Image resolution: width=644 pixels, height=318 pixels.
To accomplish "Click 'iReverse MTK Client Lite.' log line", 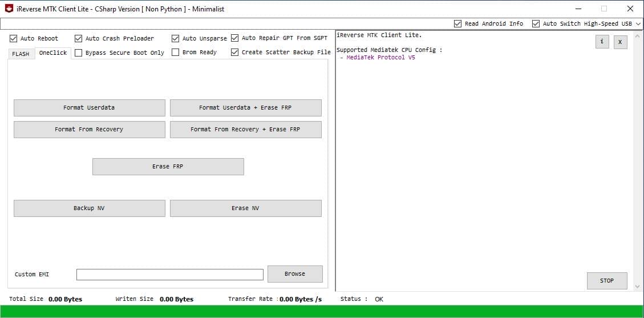I will [379, 35].
